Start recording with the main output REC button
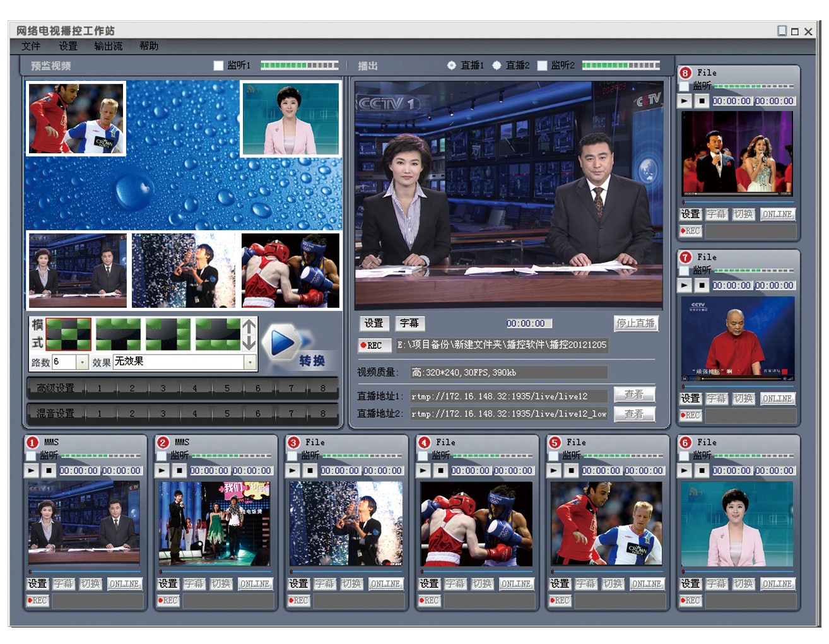Viewport: 829px width, 644px height. (372, 345)
